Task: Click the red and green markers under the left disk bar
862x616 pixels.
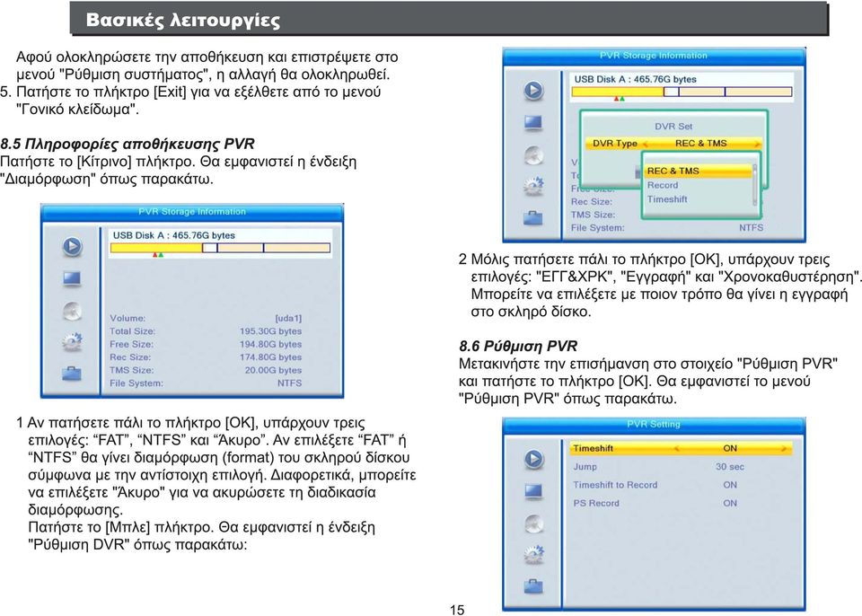Action: (158, 255)
